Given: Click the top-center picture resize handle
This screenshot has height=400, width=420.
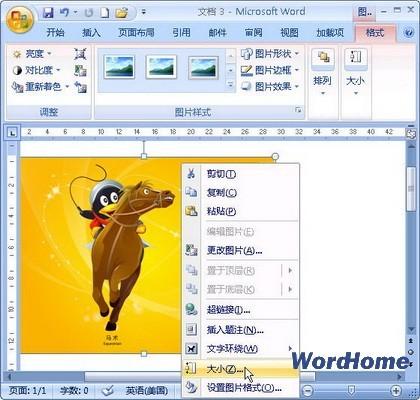Looking at the screenshot, I should click(x=144, y=156).
